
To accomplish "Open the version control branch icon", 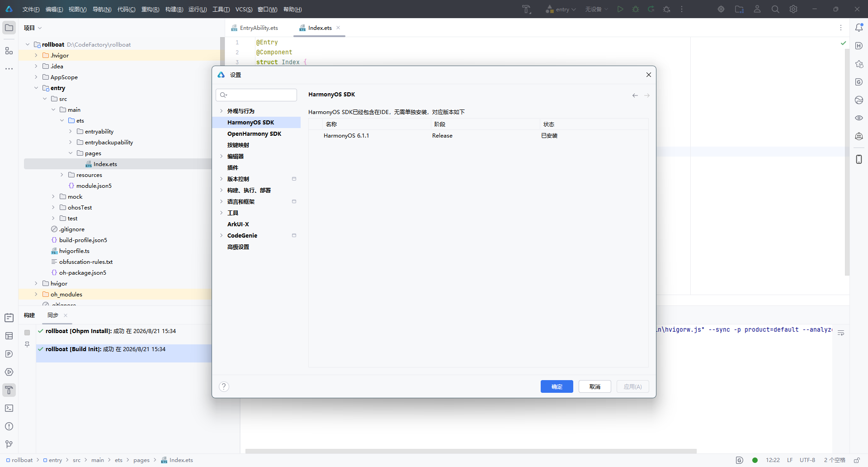I will pos(9,444).
